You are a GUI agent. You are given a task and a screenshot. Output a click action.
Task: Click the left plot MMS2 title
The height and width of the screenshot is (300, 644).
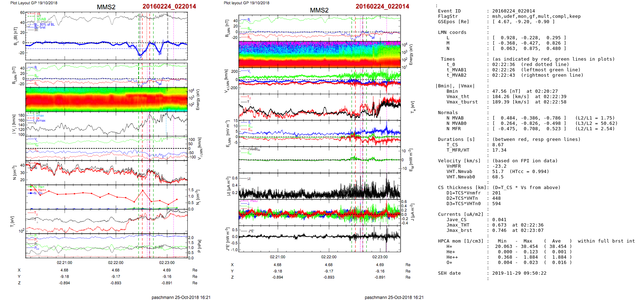(106, 7)
